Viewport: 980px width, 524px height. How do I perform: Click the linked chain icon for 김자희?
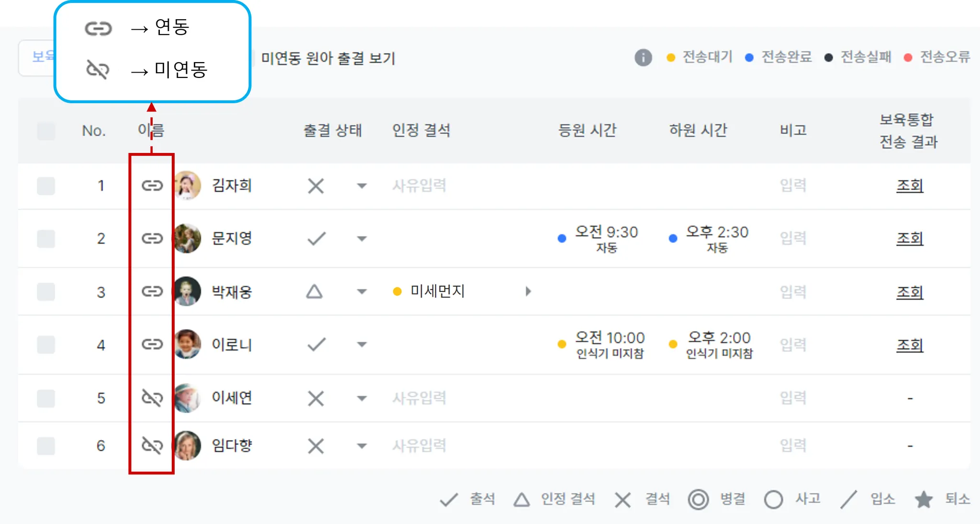(x=152, y=186)
